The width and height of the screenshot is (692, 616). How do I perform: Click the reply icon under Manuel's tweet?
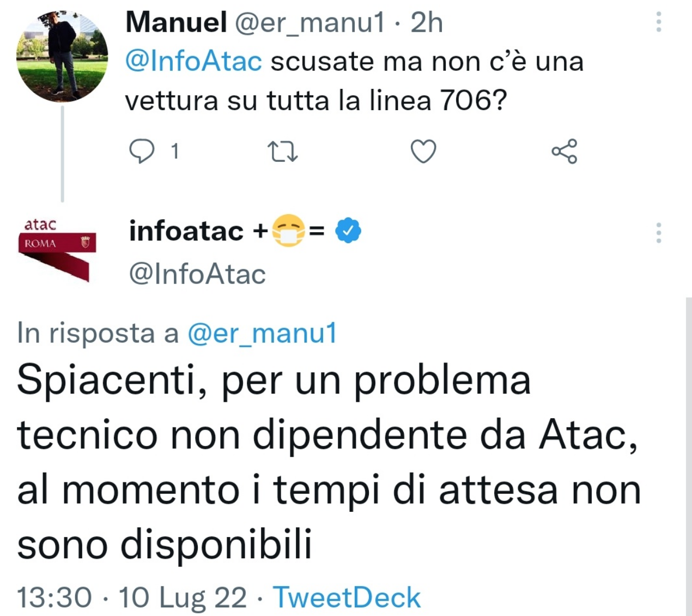pos(142,151)
